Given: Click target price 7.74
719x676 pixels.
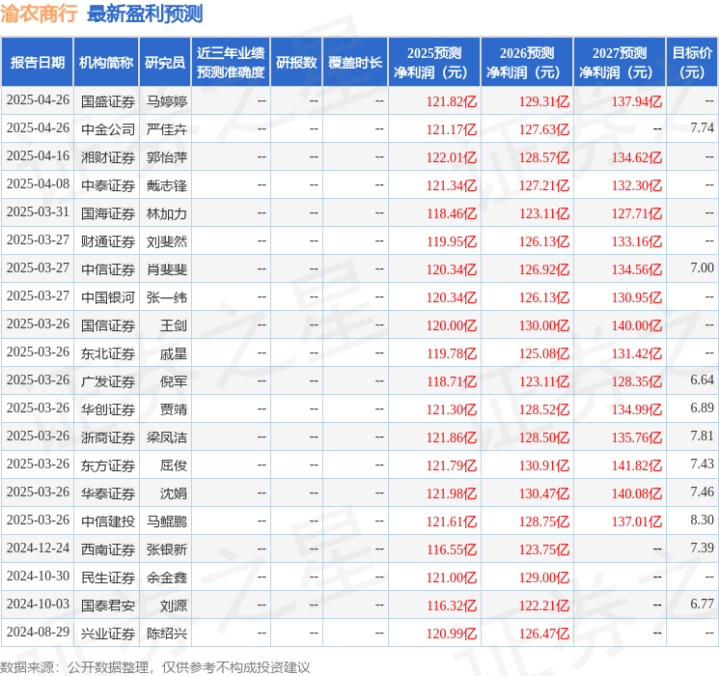Looking at the screenshot, I should (x=702, y=128).
